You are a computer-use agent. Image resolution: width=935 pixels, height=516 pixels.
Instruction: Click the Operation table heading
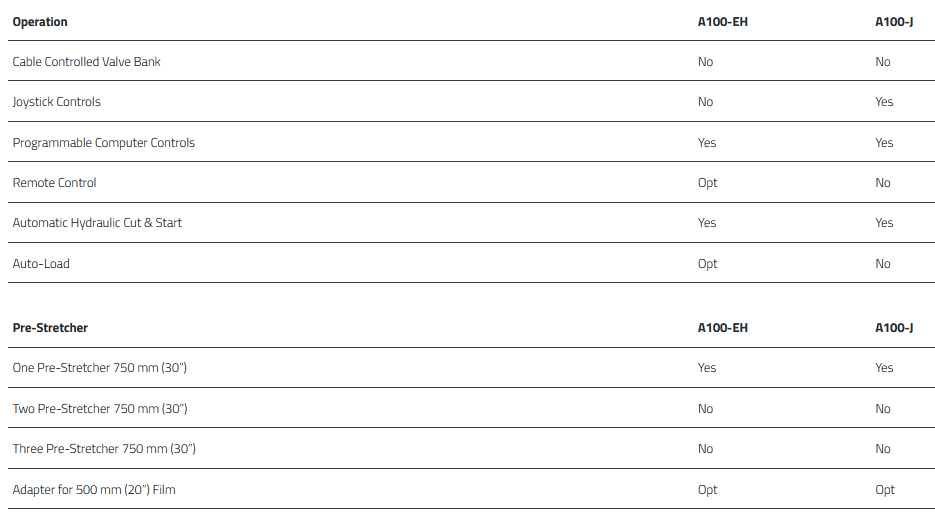click(x=40, y=21)
